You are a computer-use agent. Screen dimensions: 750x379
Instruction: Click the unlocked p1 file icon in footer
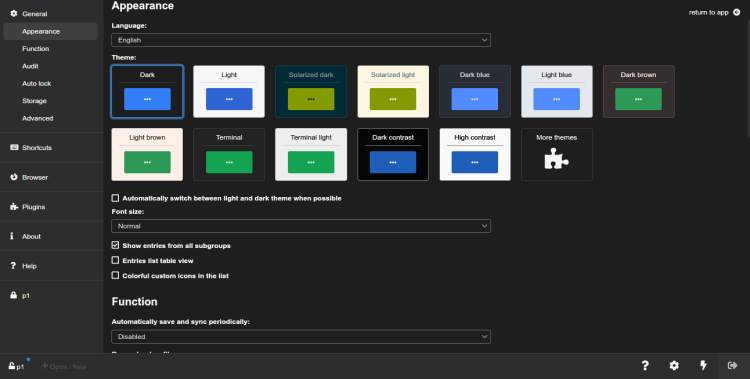click(11, 366)
